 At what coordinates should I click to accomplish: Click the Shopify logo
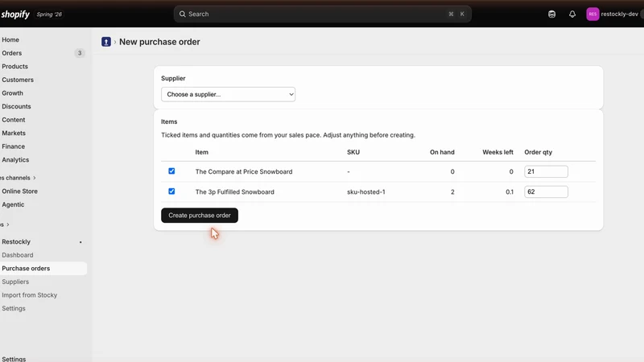click(15, 14)
